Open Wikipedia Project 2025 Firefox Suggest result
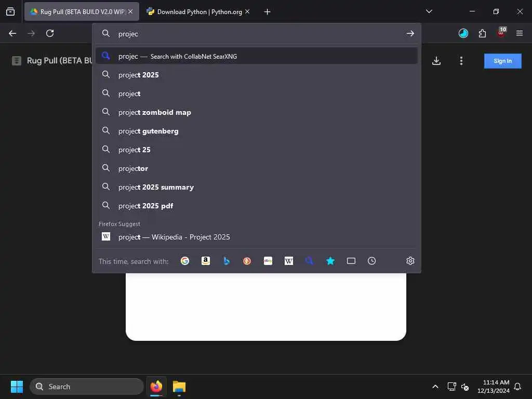The image size is (532, 399). (257, 237)
